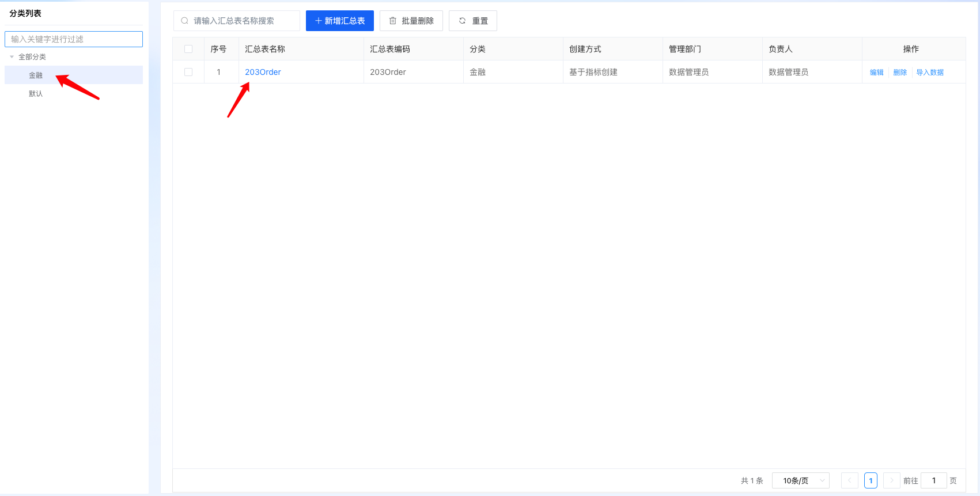The width and height of the screenshot is (980, 496).
Task: Select the 金融 category
Action: click(x=74, y=75)
